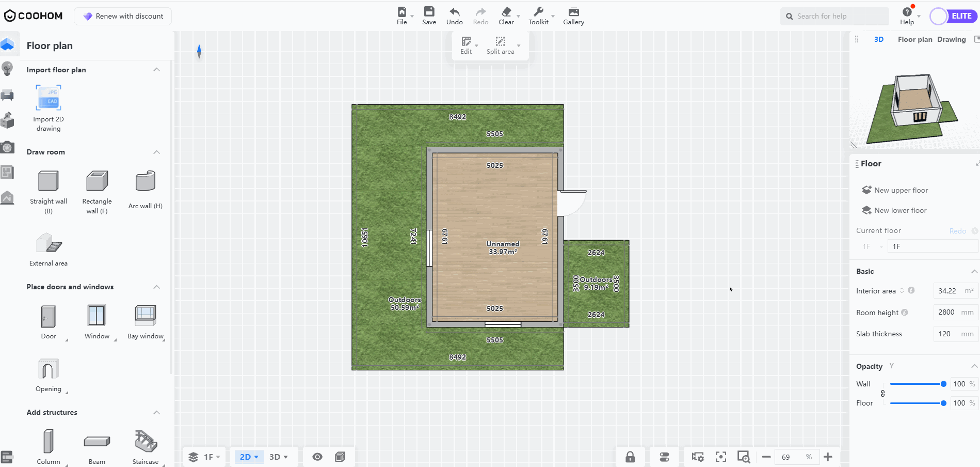Viewport: 980px width, 467px height.
Task: Open the Gallery from the top toolbar
Action: point(573,16)
